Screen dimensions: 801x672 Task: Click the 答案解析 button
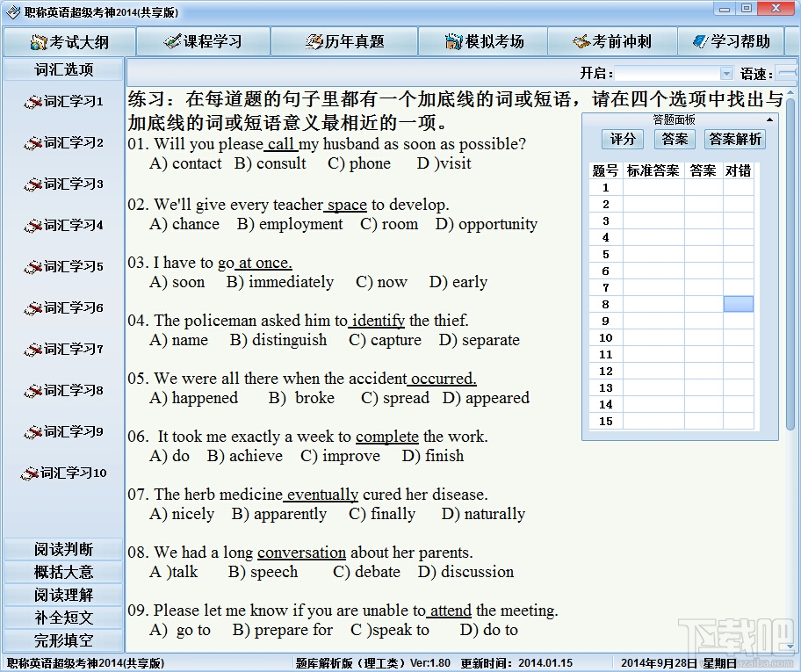point(735,139)
